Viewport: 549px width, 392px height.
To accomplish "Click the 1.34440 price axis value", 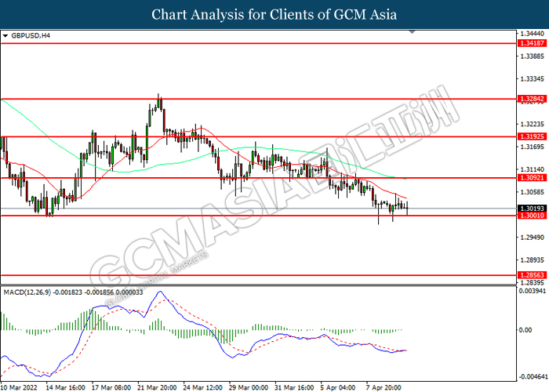I will pyautogui.click(x=533, y=34).
